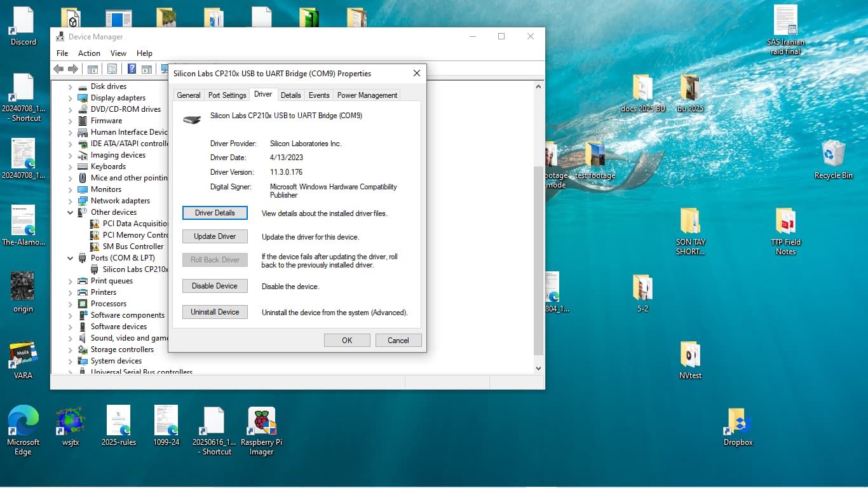Click the device tree scrollbar down arrow
The width and height of the screenshot is (868, 488).
pyautogui.click(x=538, y=368)
